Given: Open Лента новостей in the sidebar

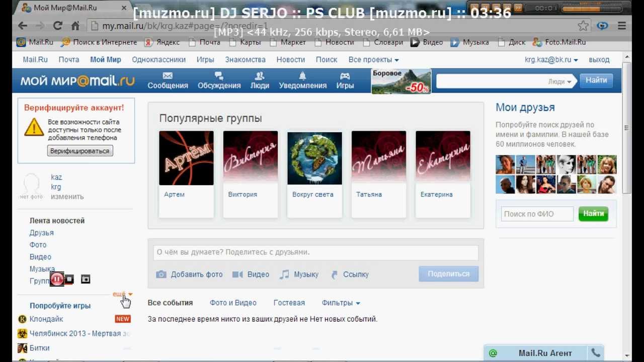Looking at the screenshot, I should (x=57, y=221).
